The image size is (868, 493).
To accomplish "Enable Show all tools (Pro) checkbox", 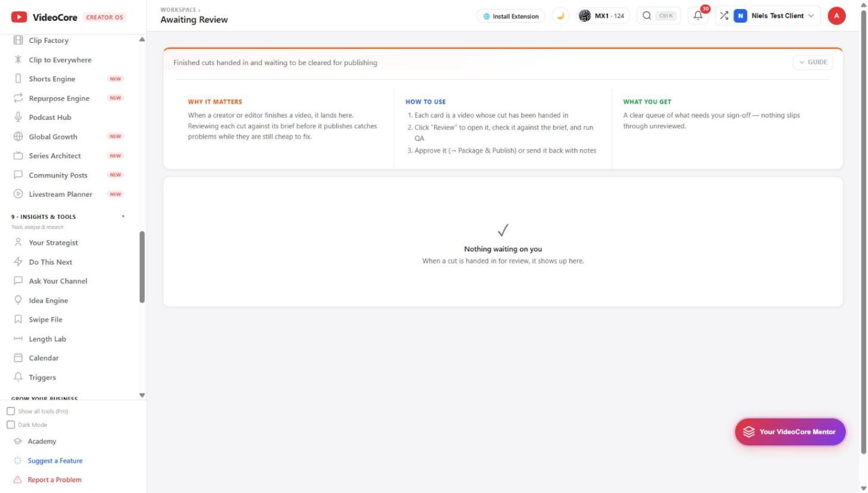I will point(11,411).
